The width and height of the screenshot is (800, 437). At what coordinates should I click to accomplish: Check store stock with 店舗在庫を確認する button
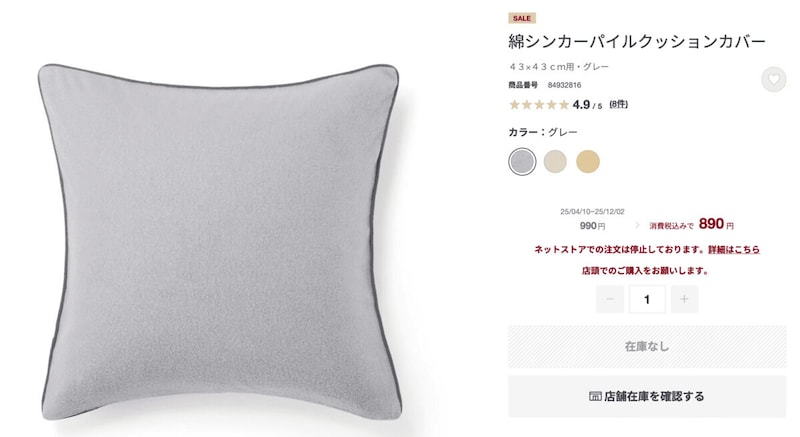coord(647,396)
